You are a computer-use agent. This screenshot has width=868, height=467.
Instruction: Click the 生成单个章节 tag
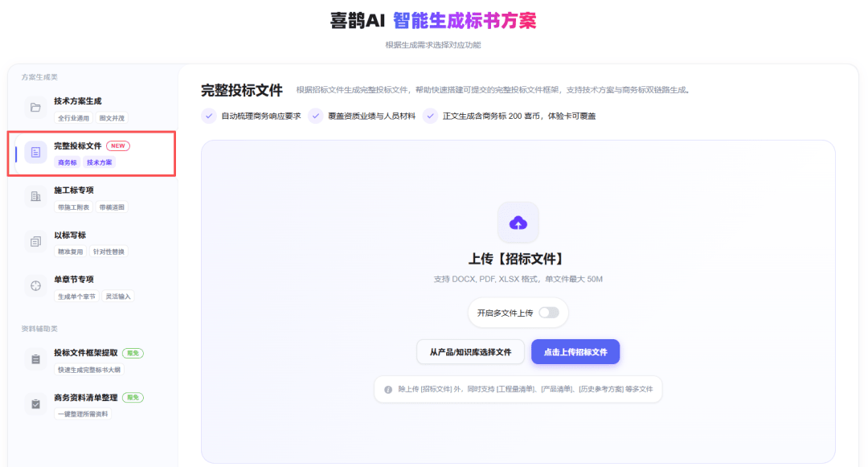[x=77, y=297]
